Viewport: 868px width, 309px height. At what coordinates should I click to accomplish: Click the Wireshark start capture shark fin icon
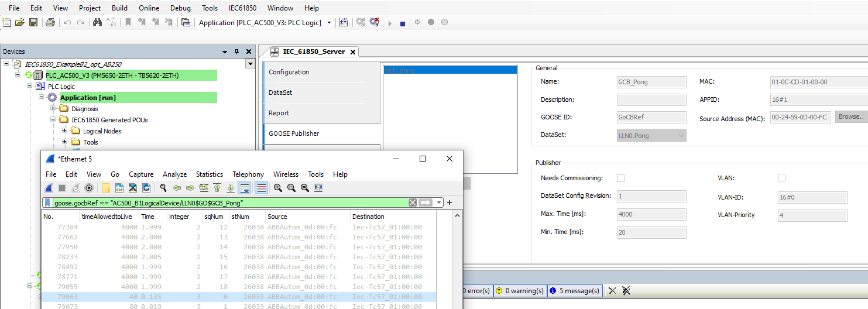coord(50,188)
